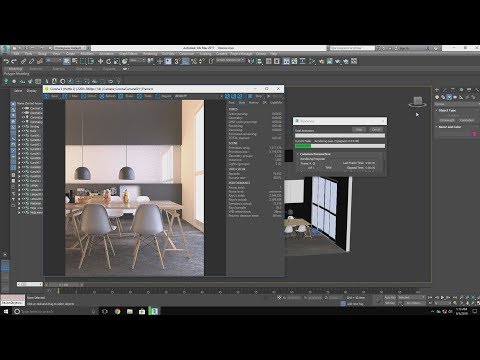Viewport: 480px width, 360px height.
Task: Toggle Window/Crossing selection mode
Action: (91, 61)
